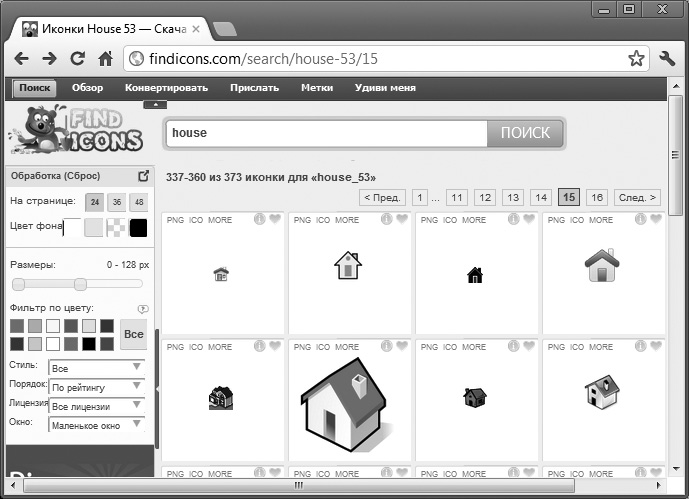Click the browser Home icon

pyautogui.click(x=105, y=59)
